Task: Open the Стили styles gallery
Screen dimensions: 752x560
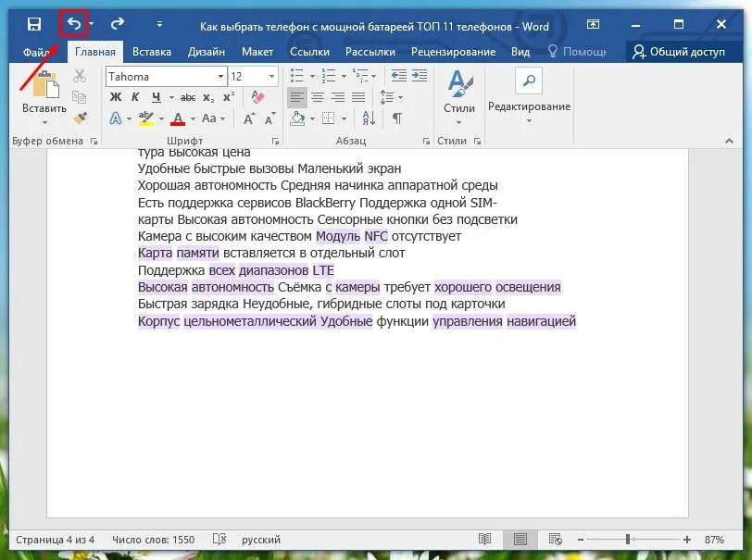Action: [x=459, y=98]
